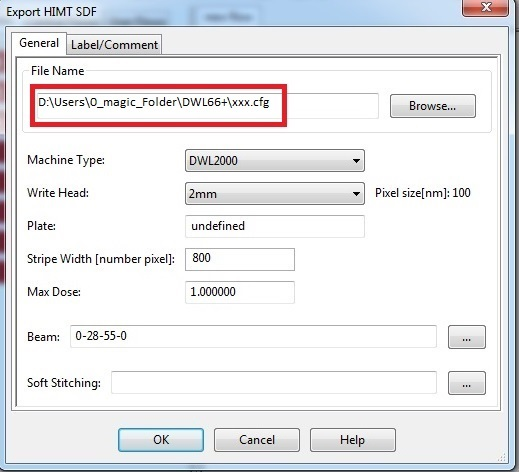
Task: Open the Beam ellipsis editor button
Action: pos(467,337)
